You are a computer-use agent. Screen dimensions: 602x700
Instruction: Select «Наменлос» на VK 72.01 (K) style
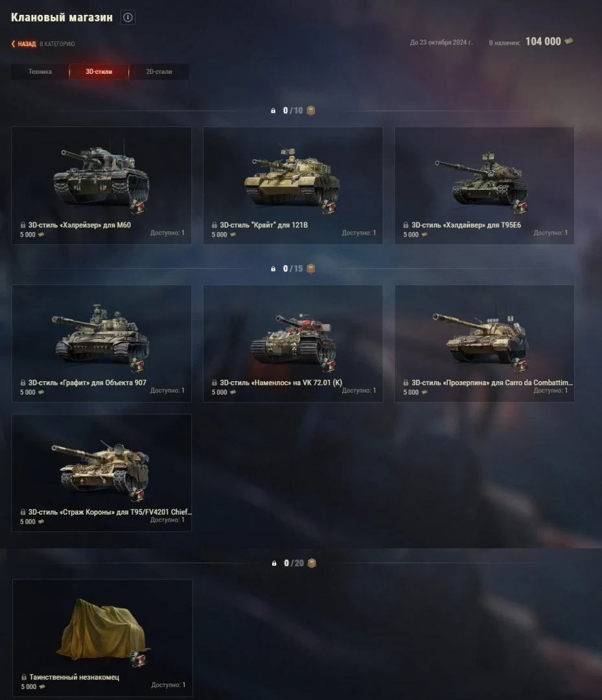(x=293, y=344)
